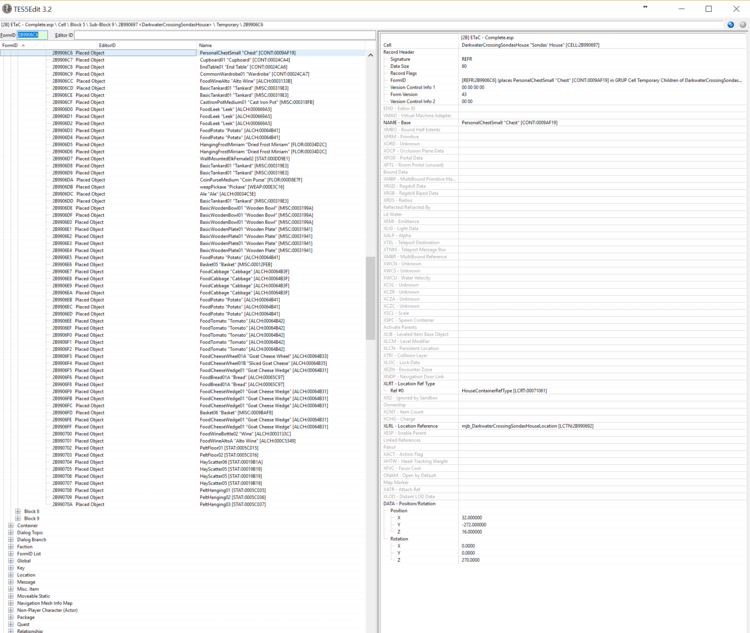Click the scroll-up arrow of the record list
The width and height of the screenshot is (750, 633).
370,56
